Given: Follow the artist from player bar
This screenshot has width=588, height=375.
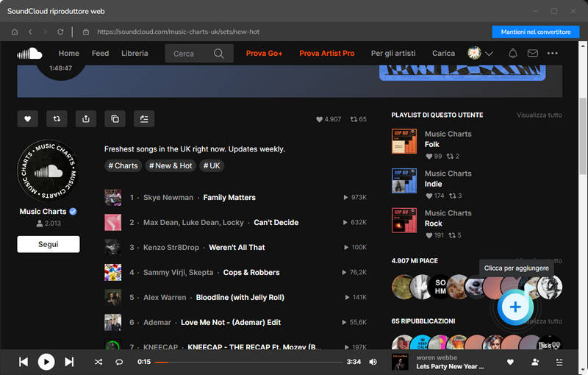Looking at the screenshot, I should click(535, 362).
